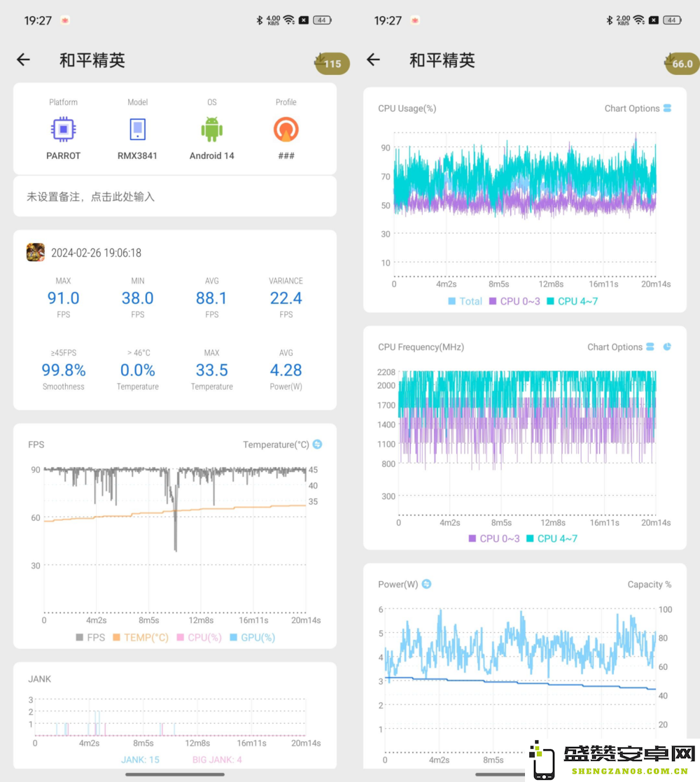Image resolution: width=700 pixels, height=782 pixels.
Task: Tap the orange Profile icon
Action: pyautogui.click(x=286, y=130)
